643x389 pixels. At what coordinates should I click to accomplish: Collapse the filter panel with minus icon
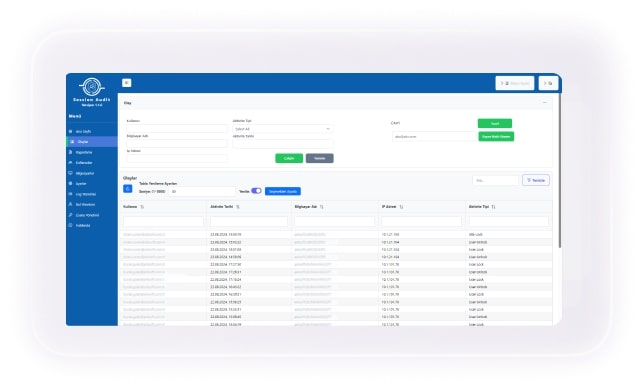coord(545,102)
